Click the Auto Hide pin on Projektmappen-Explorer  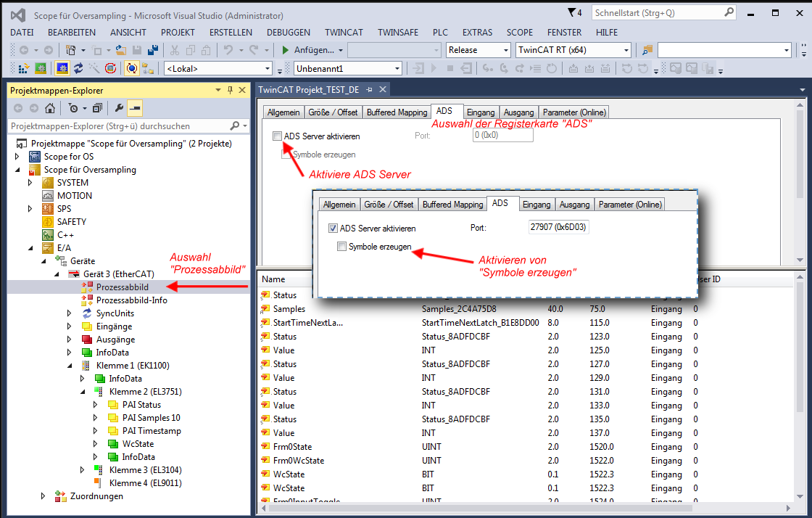pyautogui.click(x=230, y=90)
